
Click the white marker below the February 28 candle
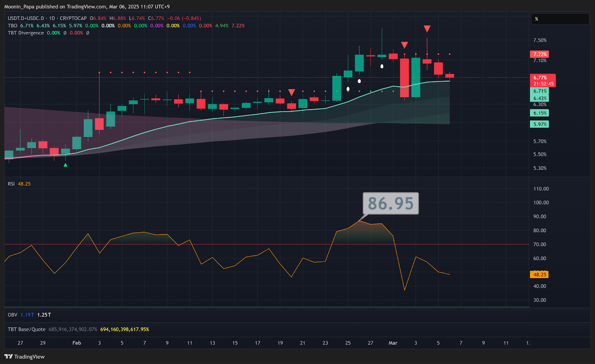pyautogui.click(x=382, y=66)
